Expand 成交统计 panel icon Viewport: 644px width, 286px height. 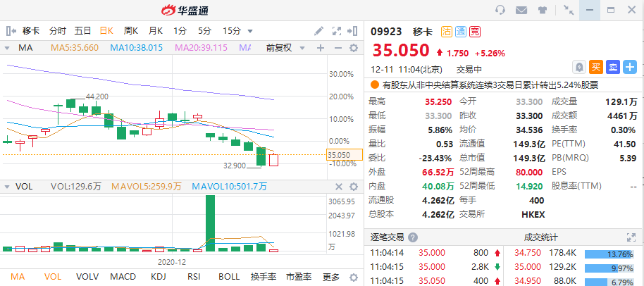(631, 237)
